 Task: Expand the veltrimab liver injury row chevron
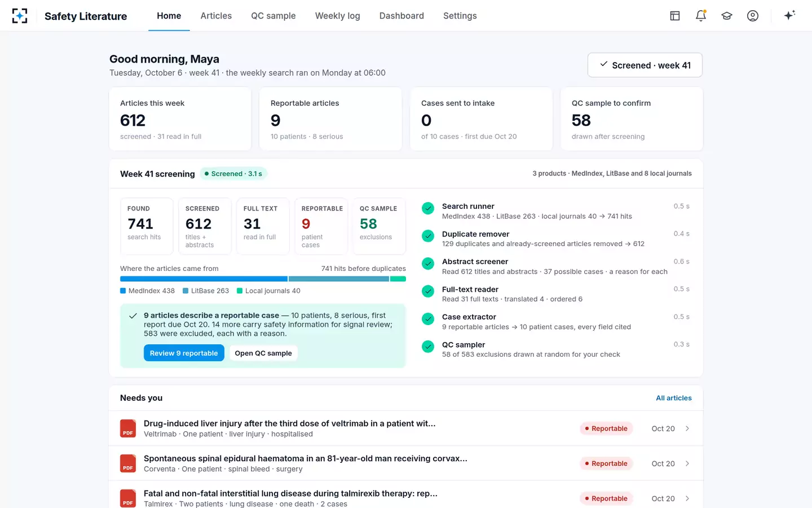(x=687, y=428)
